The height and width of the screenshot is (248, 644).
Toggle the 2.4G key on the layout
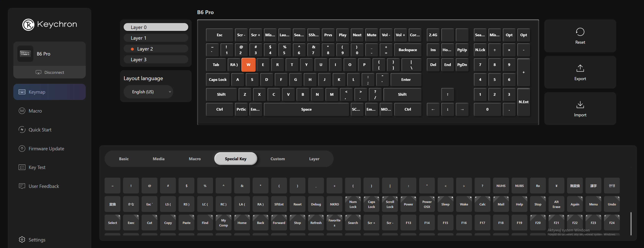[x=433, y=35]
